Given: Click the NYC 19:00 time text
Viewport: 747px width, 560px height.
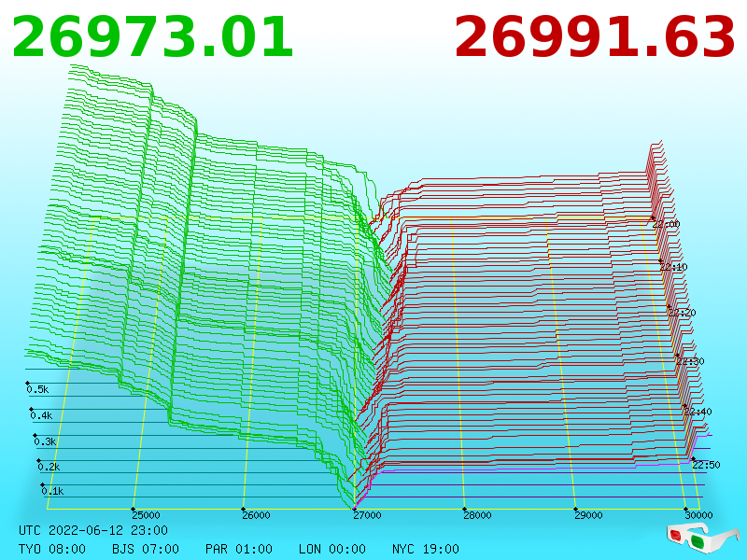Looking at the screenshot, I should tap(426, 549).
